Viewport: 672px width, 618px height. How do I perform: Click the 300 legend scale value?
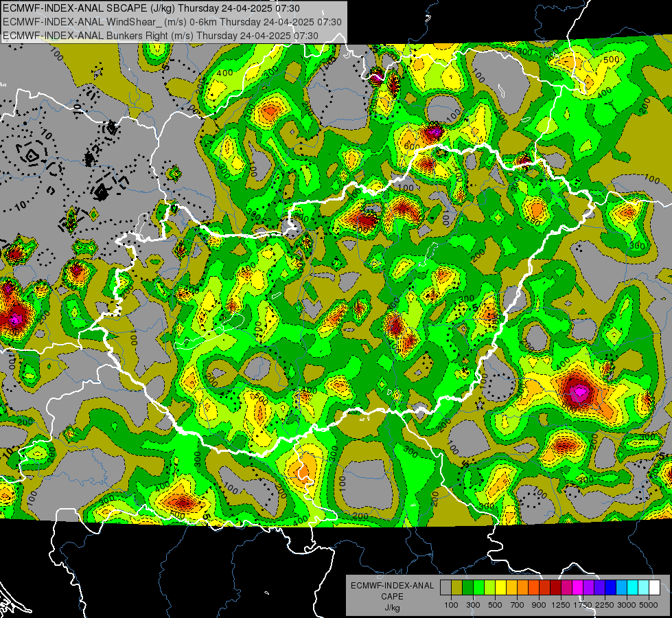[473, 605]
